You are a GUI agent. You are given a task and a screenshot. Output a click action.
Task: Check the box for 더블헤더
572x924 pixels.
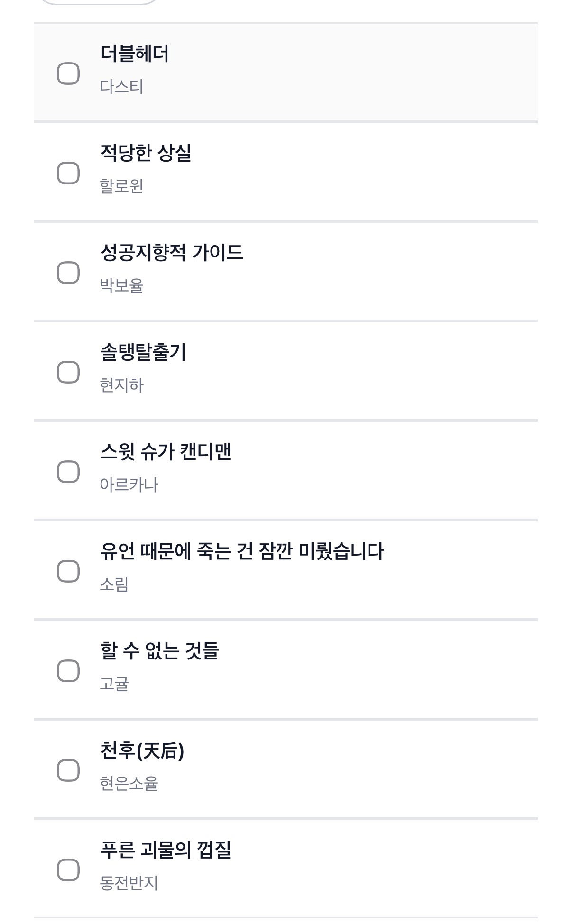[68, 73]
